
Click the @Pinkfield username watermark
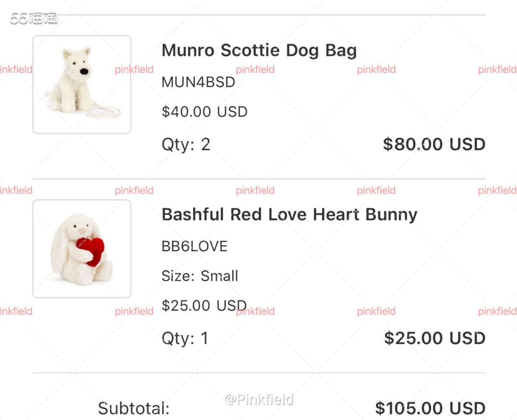click(259, 400)
